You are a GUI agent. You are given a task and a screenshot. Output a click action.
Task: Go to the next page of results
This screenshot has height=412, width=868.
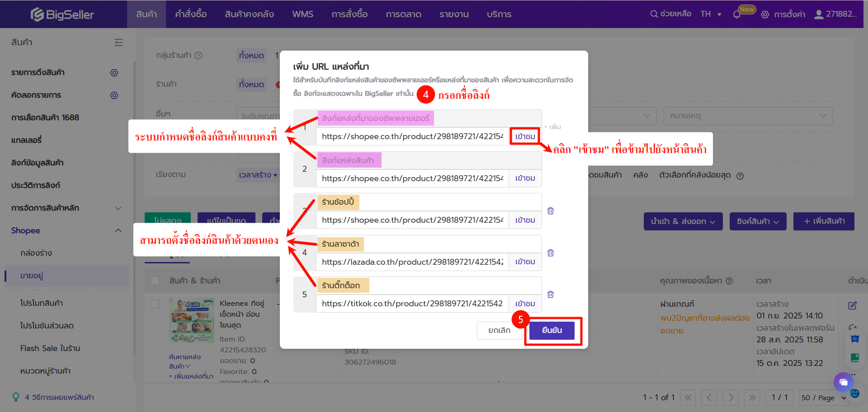tap(731, 398)
